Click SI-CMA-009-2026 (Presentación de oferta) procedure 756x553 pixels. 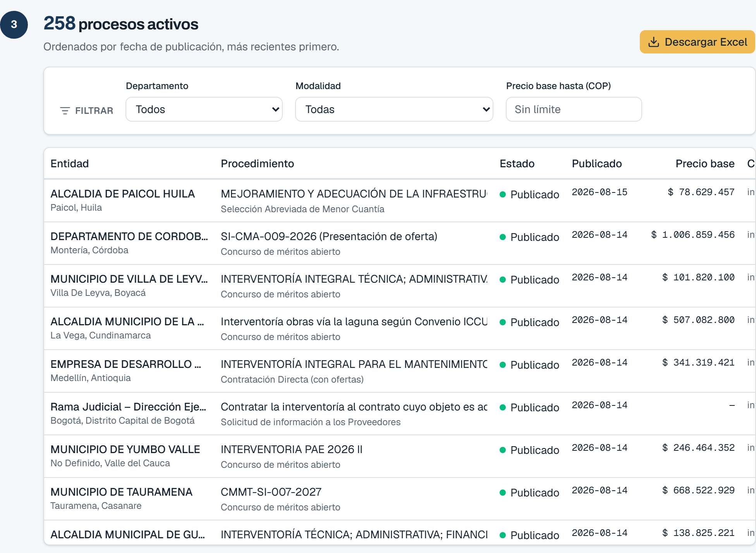tap(329, 236)
